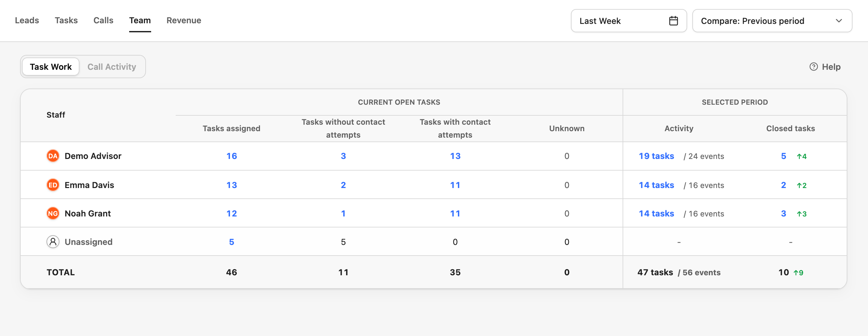Open Noah Grant's 12 assigned tasks
The width and height of the screenshot is (868, 336).
pos(232,213)
